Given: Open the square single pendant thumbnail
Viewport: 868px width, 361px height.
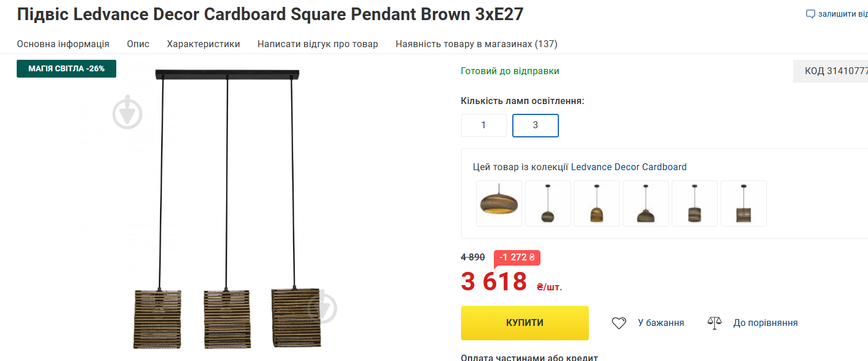Looking at the screenshot, I should coord(744,203).
